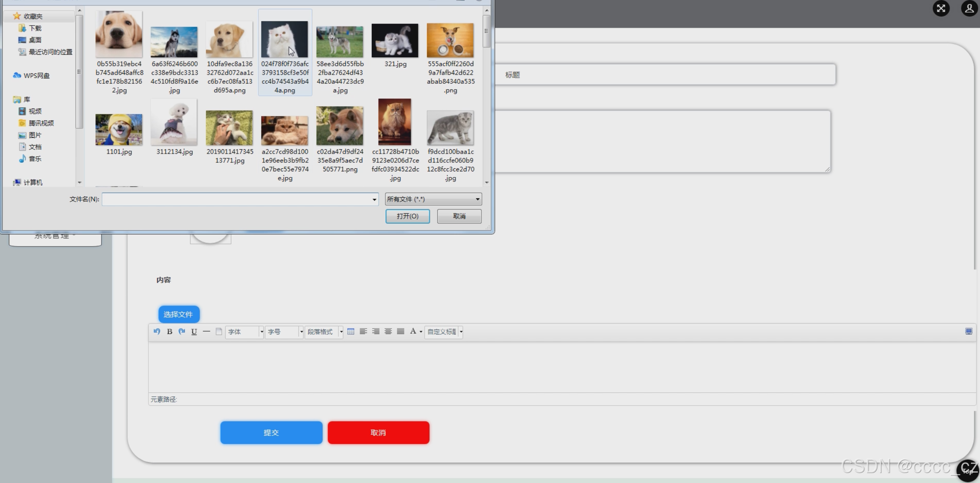Click the fullscreen exit icon in header
980x483 pixels.
point(941,8)
